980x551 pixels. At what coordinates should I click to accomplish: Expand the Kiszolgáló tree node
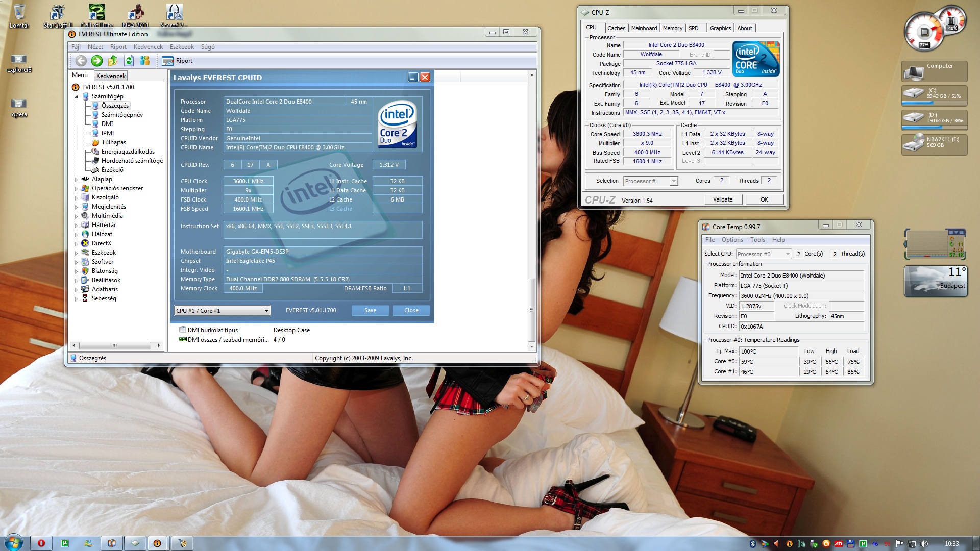pyautogui.click(x=77, y=198)
